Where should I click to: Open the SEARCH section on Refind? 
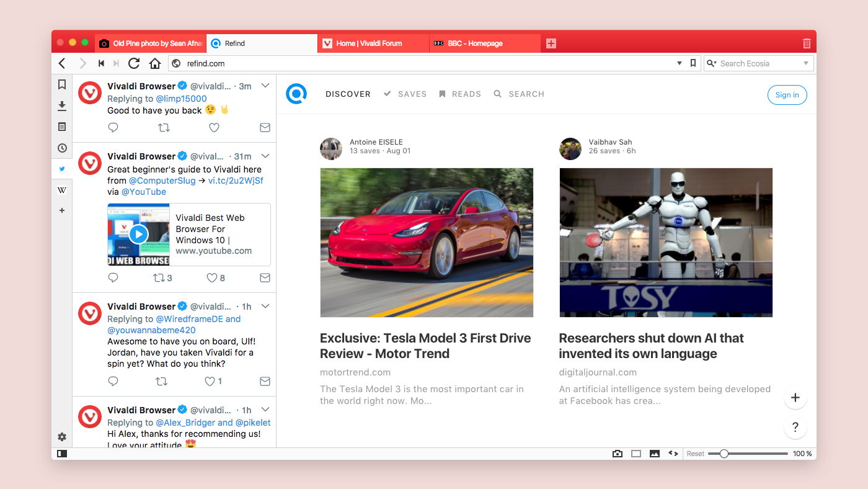[x=519, y=94]
